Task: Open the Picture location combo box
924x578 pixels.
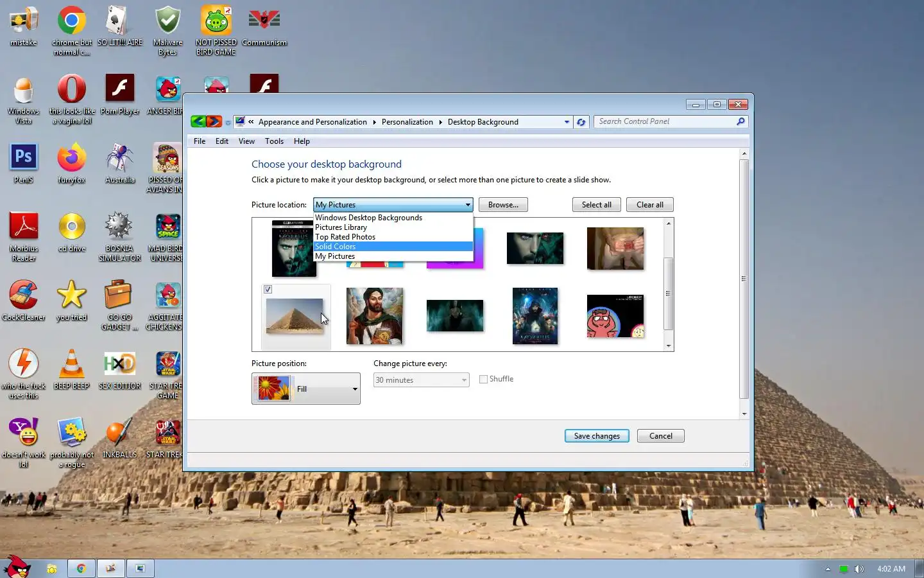Action: [393, 205]
